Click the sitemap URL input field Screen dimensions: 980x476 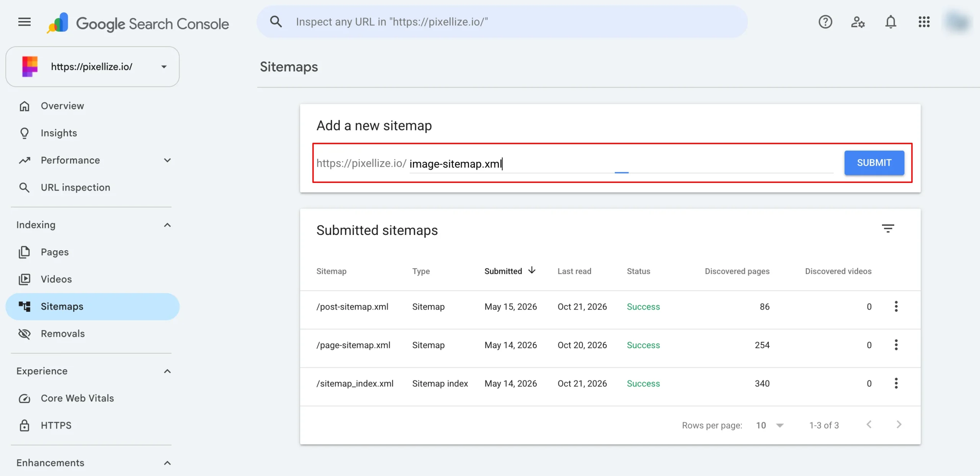point(621,164)
